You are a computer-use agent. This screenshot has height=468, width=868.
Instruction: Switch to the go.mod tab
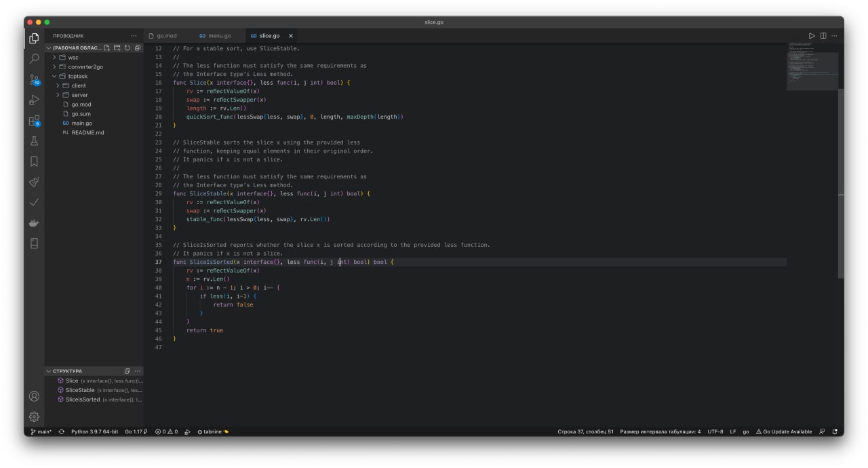166,36
